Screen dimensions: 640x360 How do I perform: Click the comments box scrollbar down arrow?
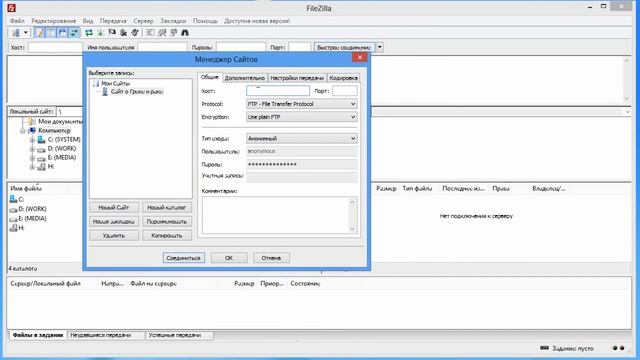coord(352,229)
